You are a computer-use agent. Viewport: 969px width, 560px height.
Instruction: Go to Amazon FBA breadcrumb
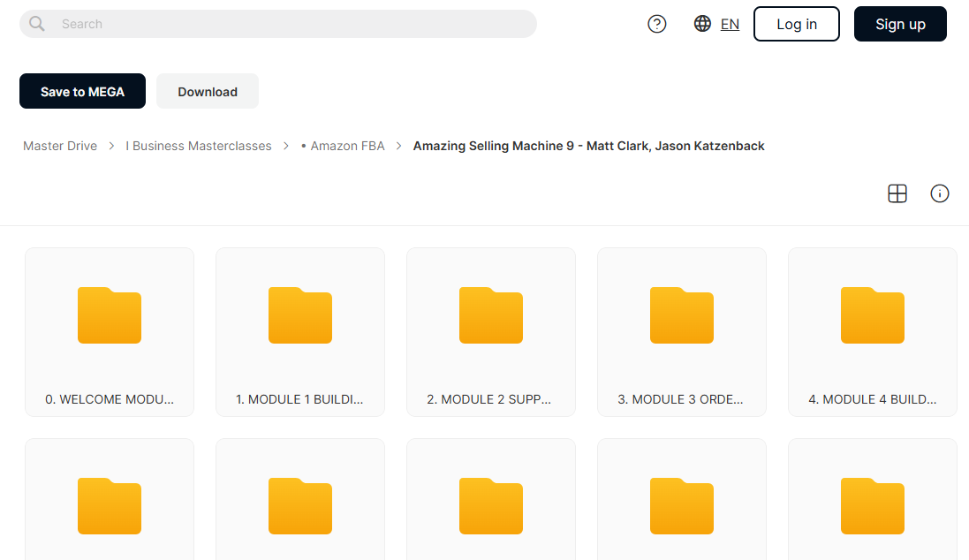[x=343, y=146]
